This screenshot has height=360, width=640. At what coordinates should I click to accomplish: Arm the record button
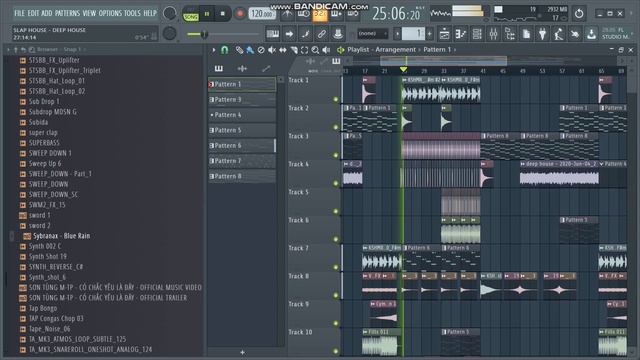pyautogui.click(x=240, y=14)
